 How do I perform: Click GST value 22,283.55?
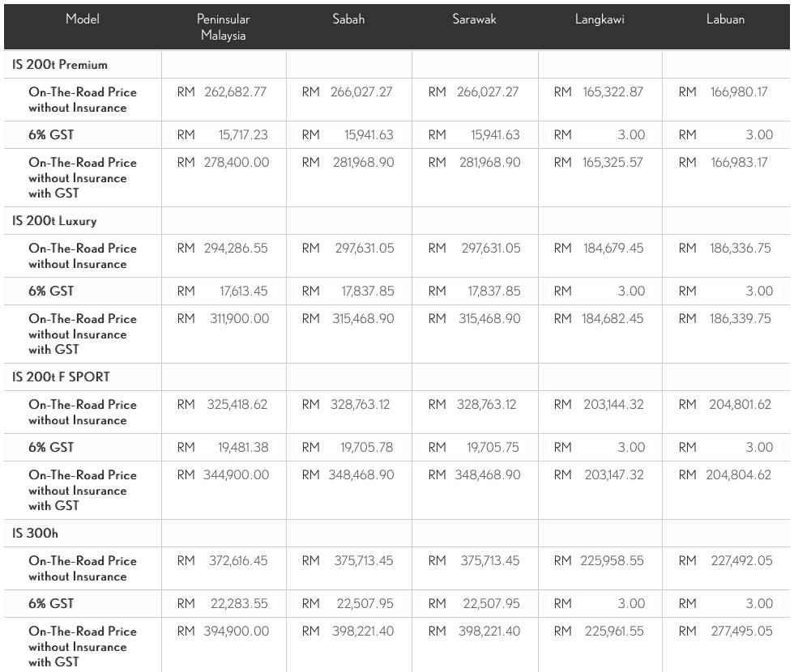[x=239, y=604]
